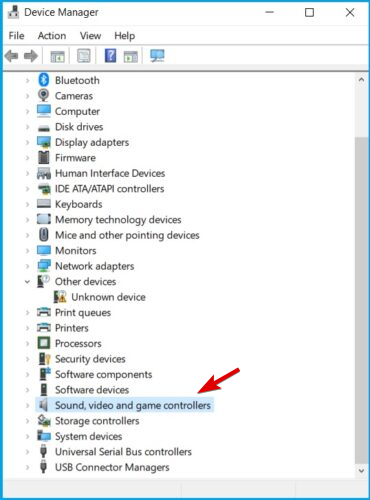370x500 pixels.
Task: Expand the Network adapters node
Action: (28, 266)
